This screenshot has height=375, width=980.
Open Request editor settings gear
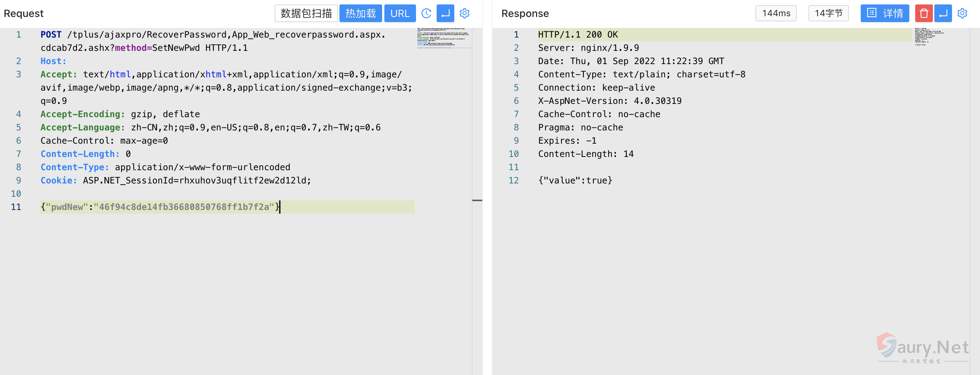(x=465, y=14)
